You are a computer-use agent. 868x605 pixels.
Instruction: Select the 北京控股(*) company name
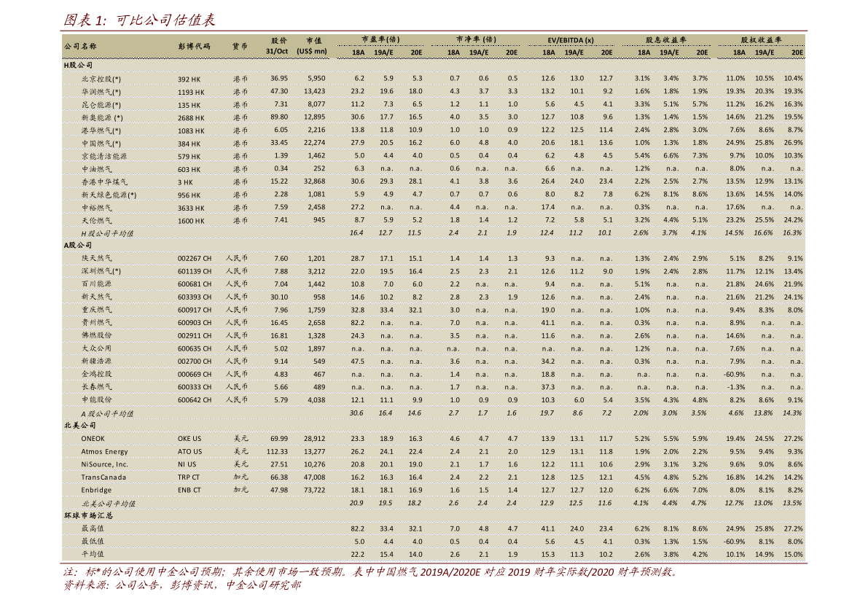(x=101, y=79)
